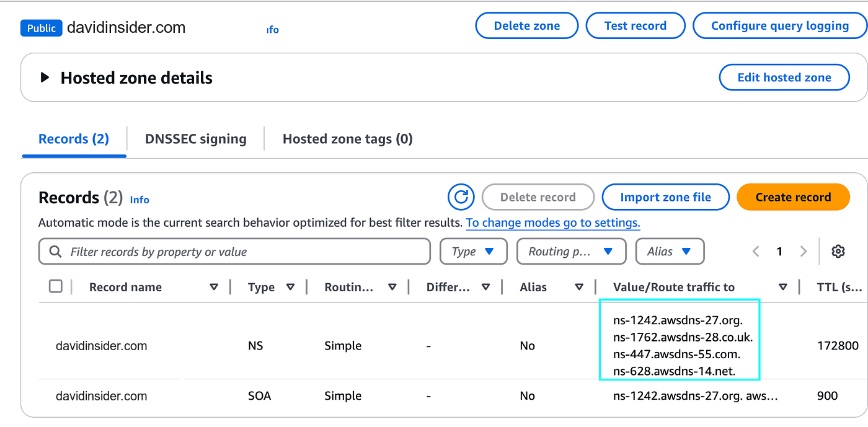Image resolution: width=868 pixels, height=427 pixels.
Task: Click the value ns-628.awsdns-14.net.
Action: point(675,371)
